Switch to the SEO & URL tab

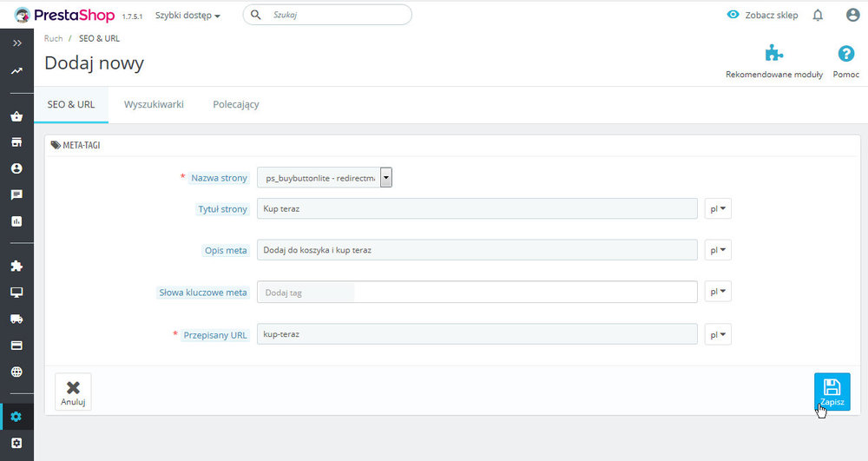point(71,104)
